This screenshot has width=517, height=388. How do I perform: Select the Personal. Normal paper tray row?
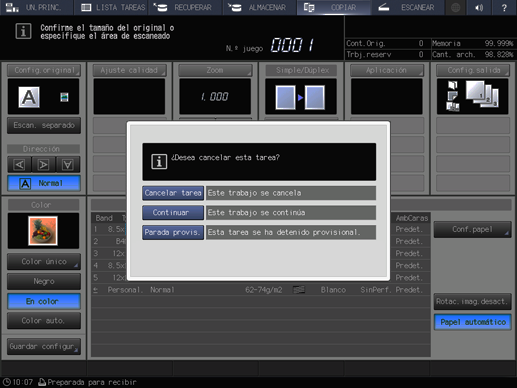[x=261, y=290]
